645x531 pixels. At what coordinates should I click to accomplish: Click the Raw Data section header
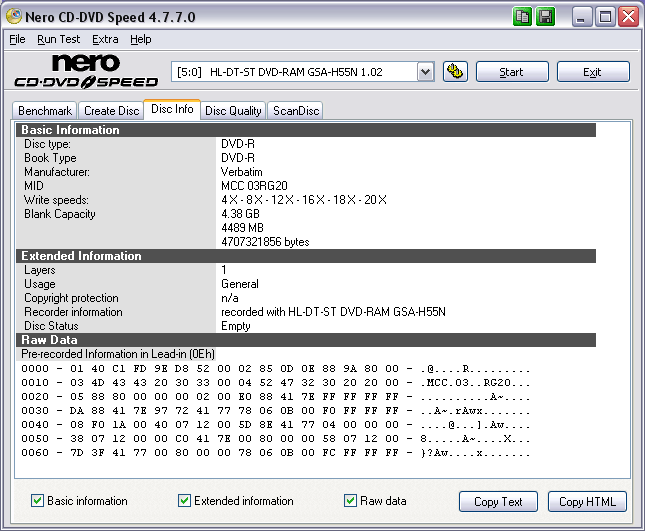pyautogui.click(x=306, y=340)
